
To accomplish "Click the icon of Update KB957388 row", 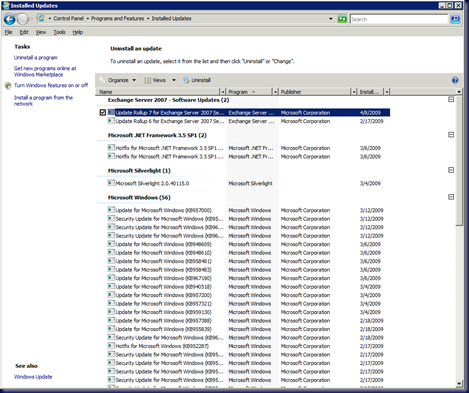I will (x=111, y=320).
